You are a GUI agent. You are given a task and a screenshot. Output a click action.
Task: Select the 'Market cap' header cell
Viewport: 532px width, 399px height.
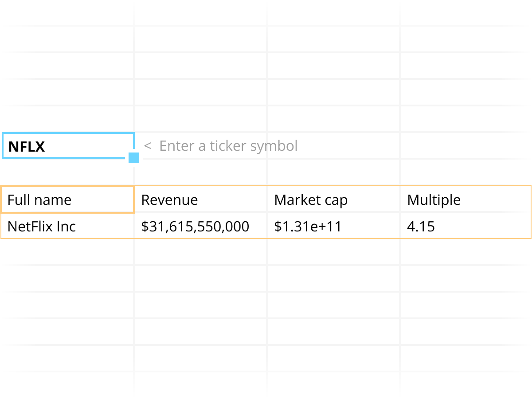[332, 199]
